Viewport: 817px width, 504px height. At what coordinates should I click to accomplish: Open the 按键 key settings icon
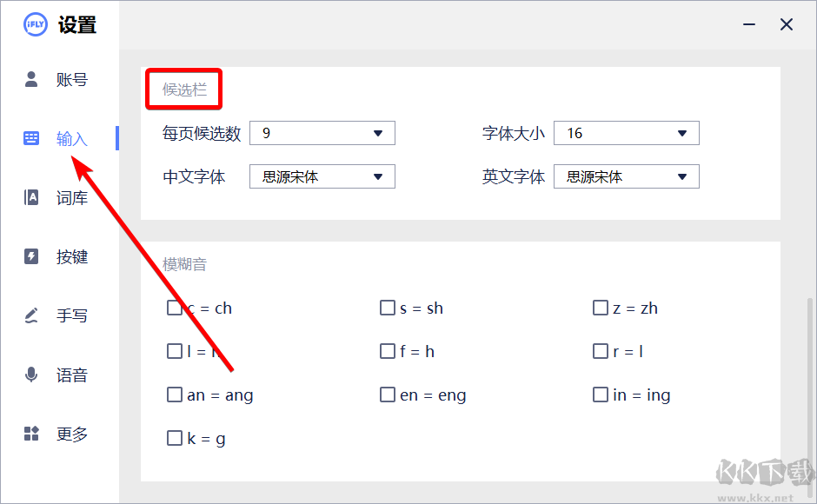pyautogui.click(x=31, y=256)
